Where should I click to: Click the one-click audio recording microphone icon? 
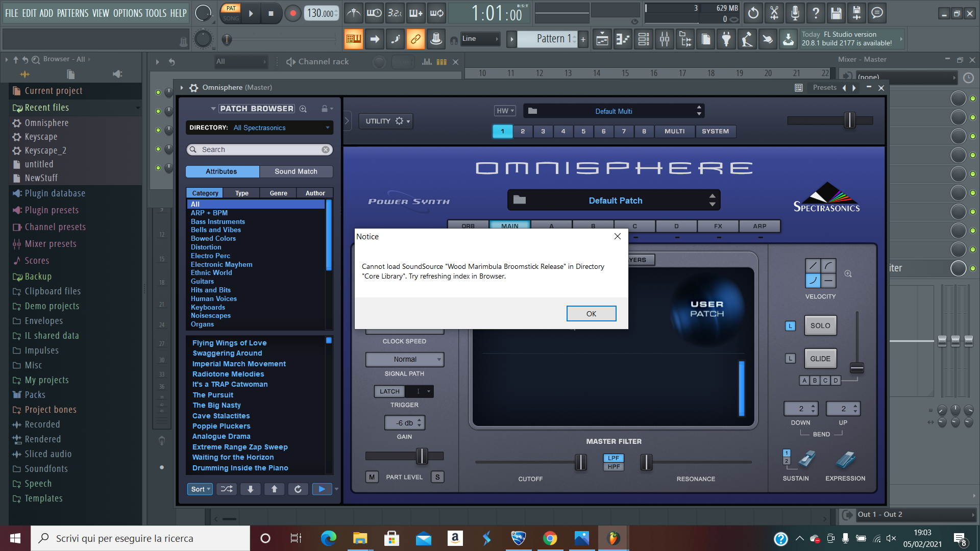tap(795, 13)
